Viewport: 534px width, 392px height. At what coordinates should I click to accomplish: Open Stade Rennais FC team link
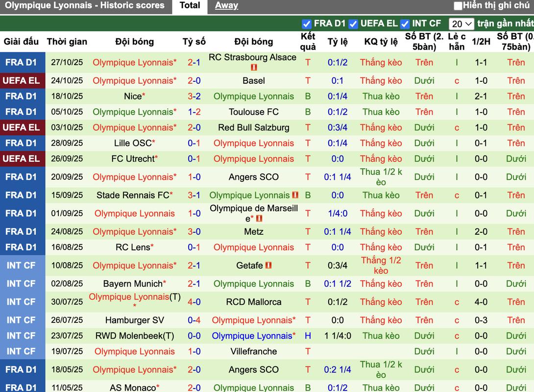click(133, 196)
